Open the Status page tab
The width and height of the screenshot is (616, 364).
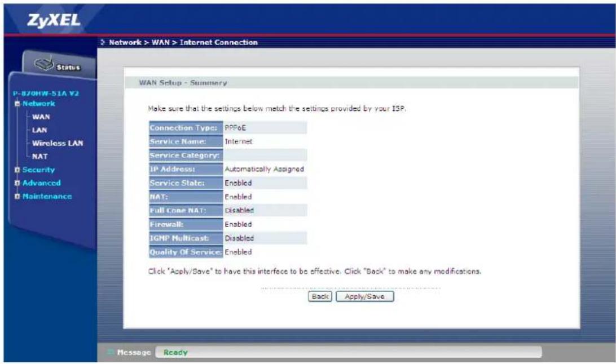(x=59, y=64)
